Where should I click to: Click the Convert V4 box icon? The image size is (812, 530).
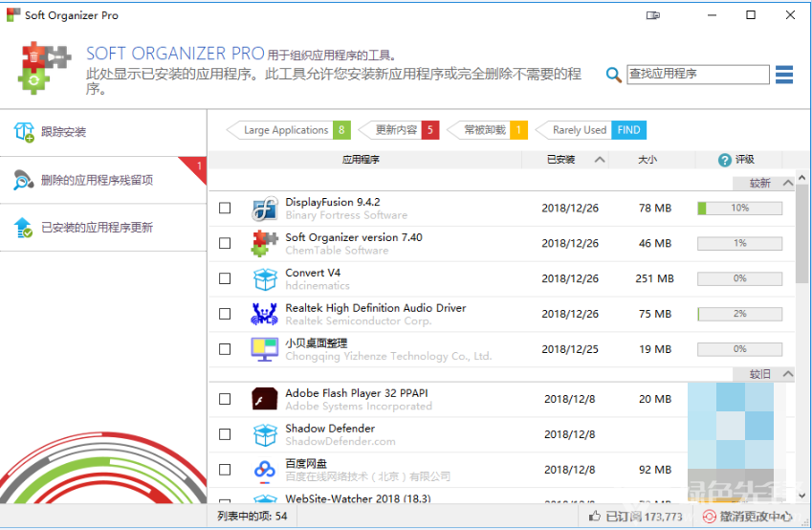pos(265,279)
